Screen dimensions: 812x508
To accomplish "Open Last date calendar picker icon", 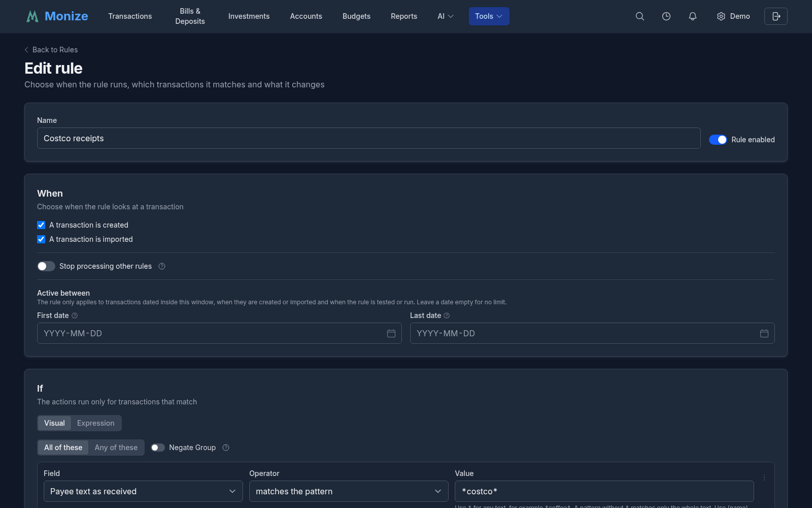I will pos(764,333).
